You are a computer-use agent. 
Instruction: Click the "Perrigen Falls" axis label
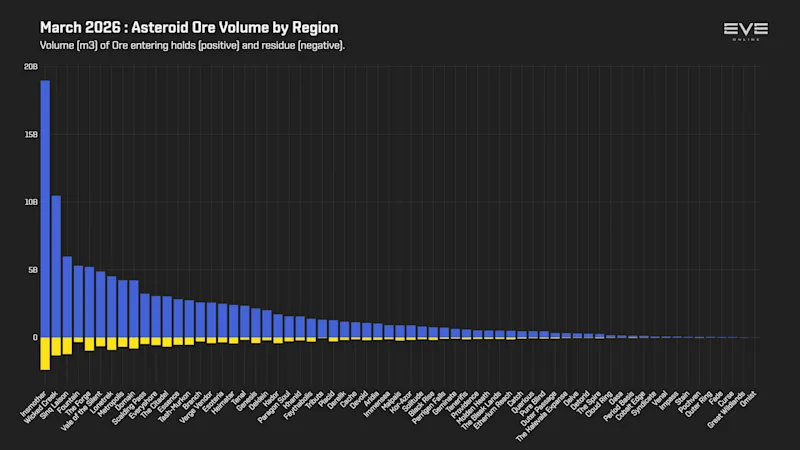(429, 408)
